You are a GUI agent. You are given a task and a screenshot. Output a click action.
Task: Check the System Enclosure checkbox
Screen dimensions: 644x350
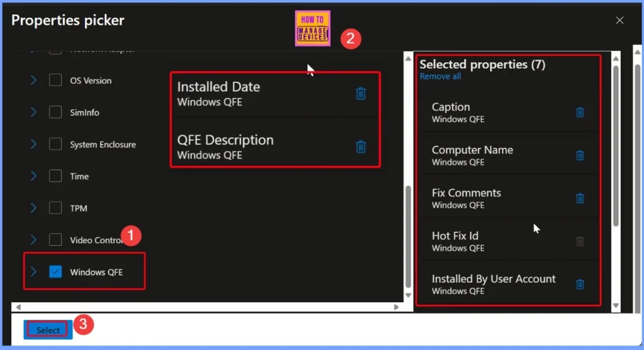(55, 144)
